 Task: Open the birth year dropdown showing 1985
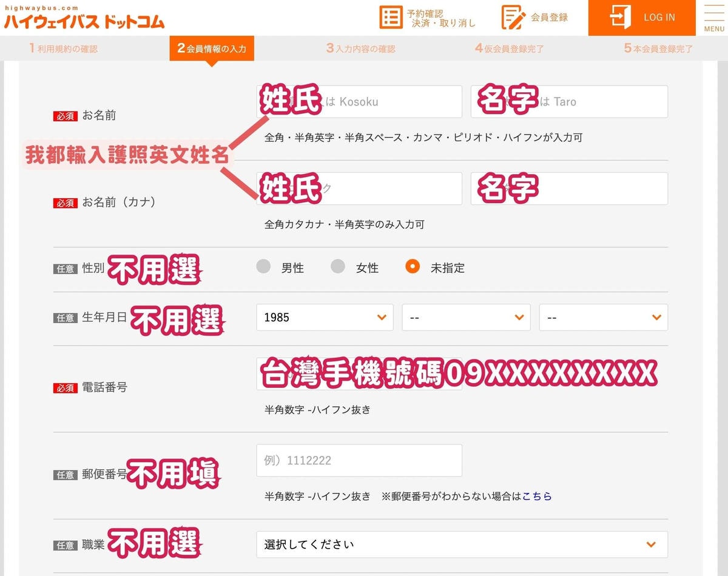tap(325, 317)
